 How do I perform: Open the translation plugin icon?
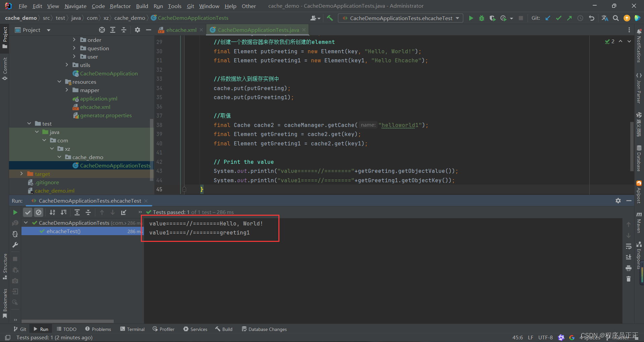(x=605, y=18)
